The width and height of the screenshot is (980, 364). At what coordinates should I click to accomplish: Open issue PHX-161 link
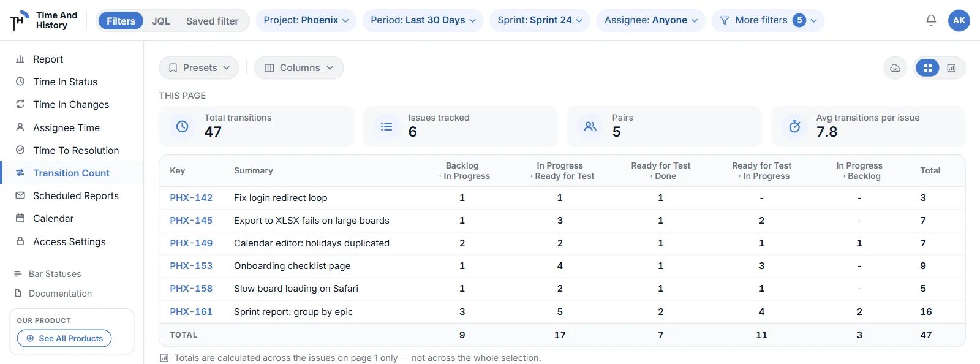[x=191, y=312]
